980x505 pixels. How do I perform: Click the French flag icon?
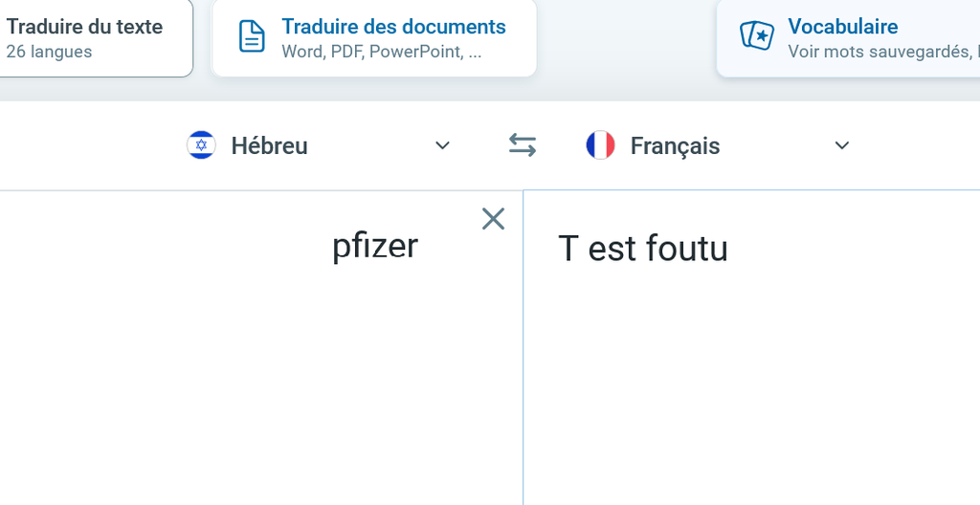(x=600, y=145)
